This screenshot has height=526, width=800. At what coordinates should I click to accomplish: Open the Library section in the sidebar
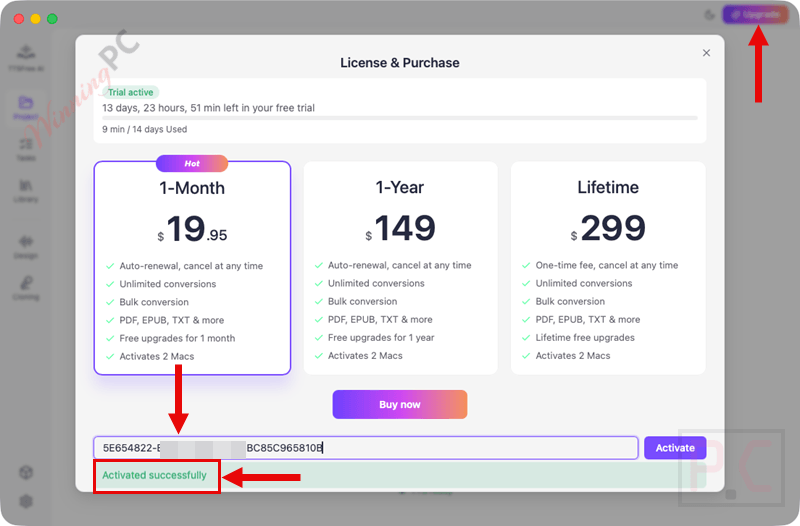tap(26, 191)
